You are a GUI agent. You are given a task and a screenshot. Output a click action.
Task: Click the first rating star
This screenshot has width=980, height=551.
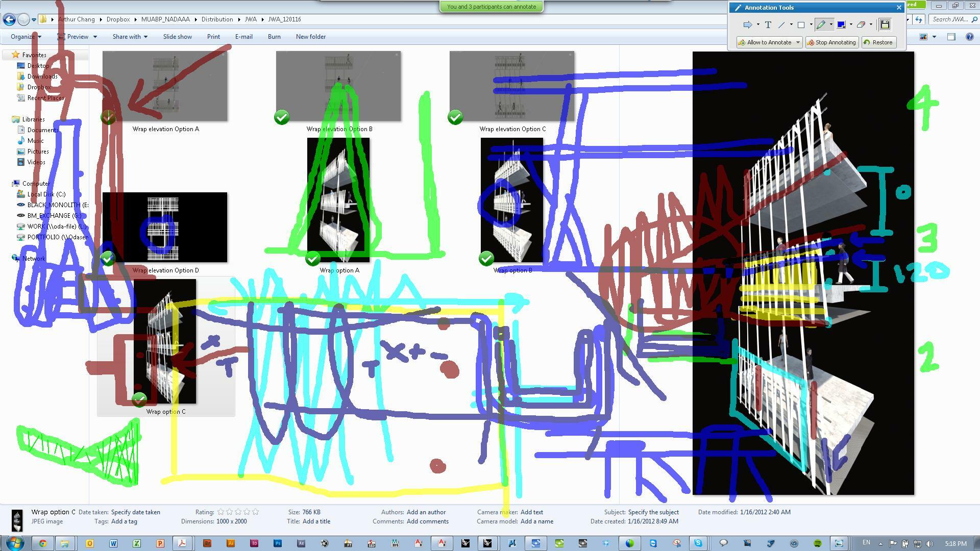click(x=220, y=512)
